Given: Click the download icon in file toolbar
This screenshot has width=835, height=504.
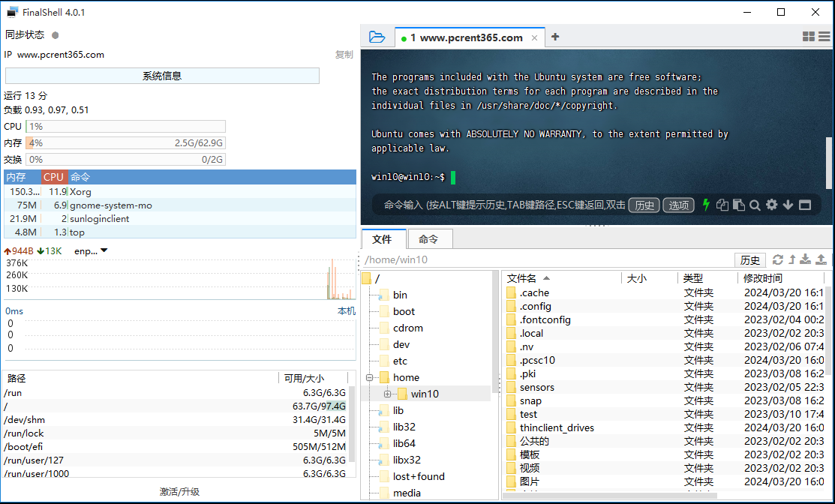Looking at the screenshot, I should (x=806, y=259).
